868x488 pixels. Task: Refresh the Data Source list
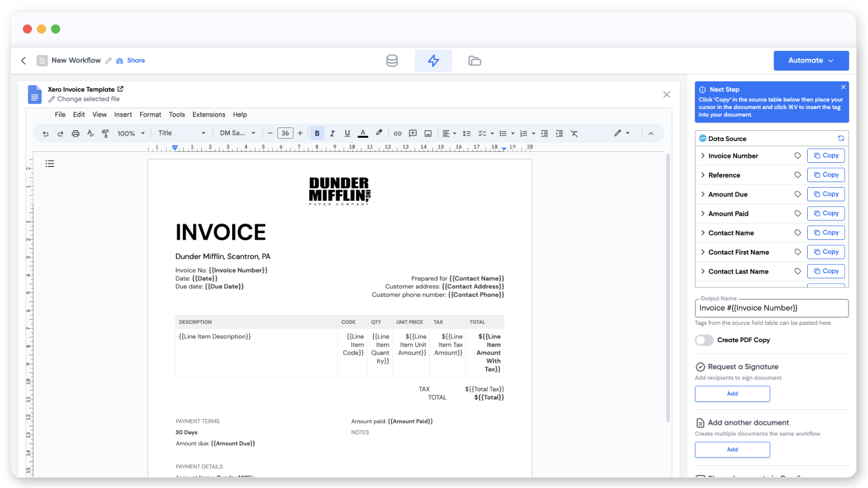click(841, 138)
